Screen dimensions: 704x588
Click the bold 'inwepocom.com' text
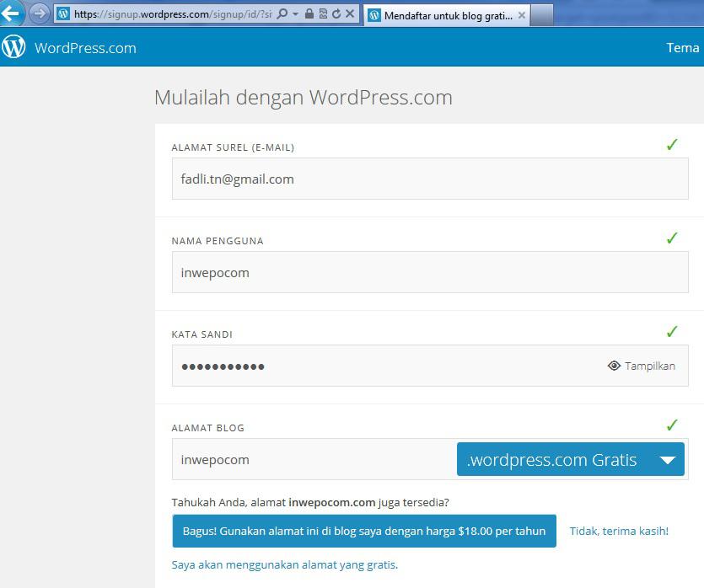332,502
